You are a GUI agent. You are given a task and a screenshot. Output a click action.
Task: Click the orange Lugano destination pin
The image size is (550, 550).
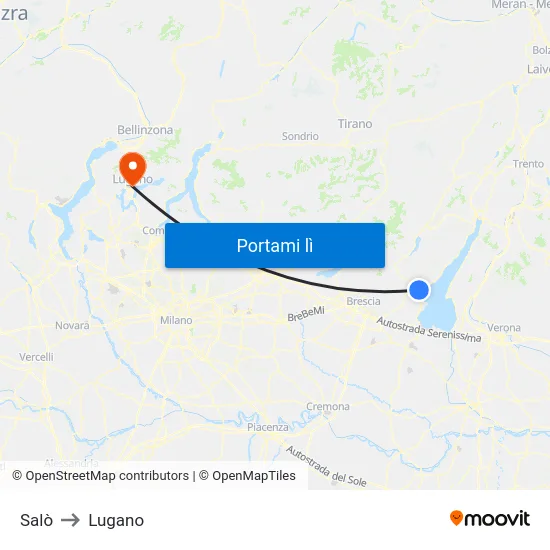coord(133,169)
